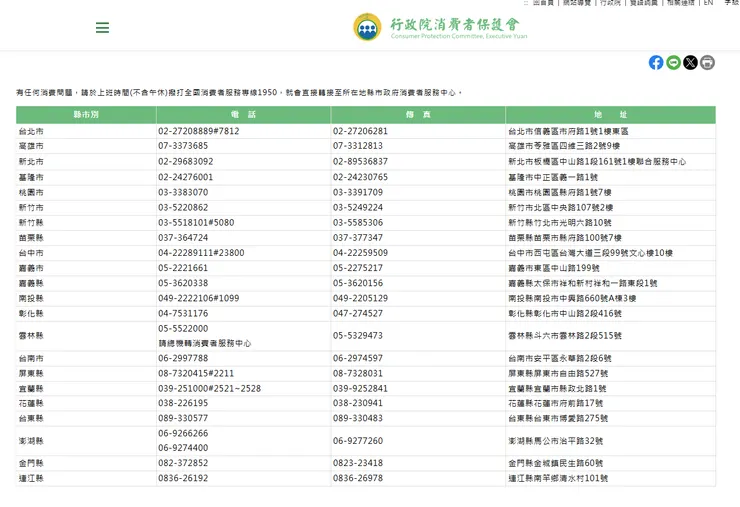Select the fax number 05-5329473
Image resolution: width=740 pixels, height=507 pixels.
[x=358, y=336]
